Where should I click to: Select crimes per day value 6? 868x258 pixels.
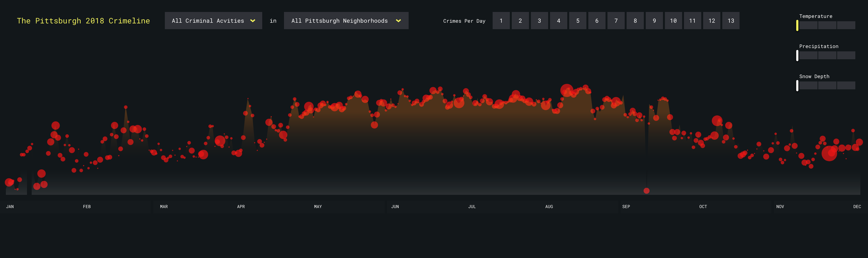(x=597, y=20)
